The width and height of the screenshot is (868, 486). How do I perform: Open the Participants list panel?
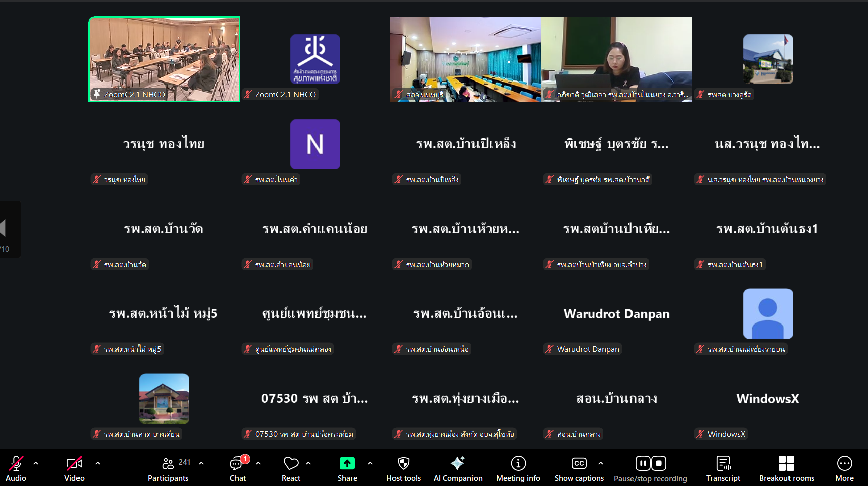(168, 463)
